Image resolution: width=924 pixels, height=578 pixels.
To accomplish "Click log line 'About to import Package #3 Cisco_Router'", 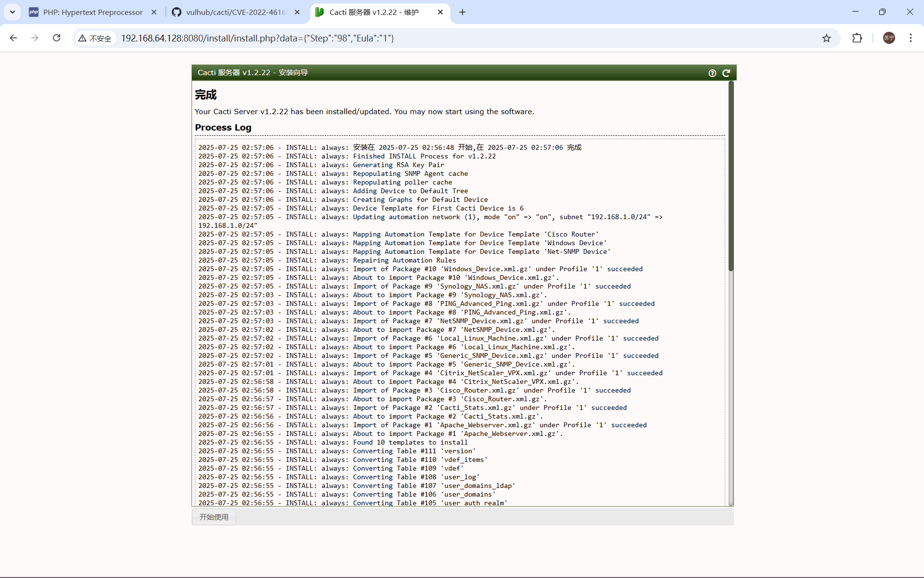I will coord(372,399).
